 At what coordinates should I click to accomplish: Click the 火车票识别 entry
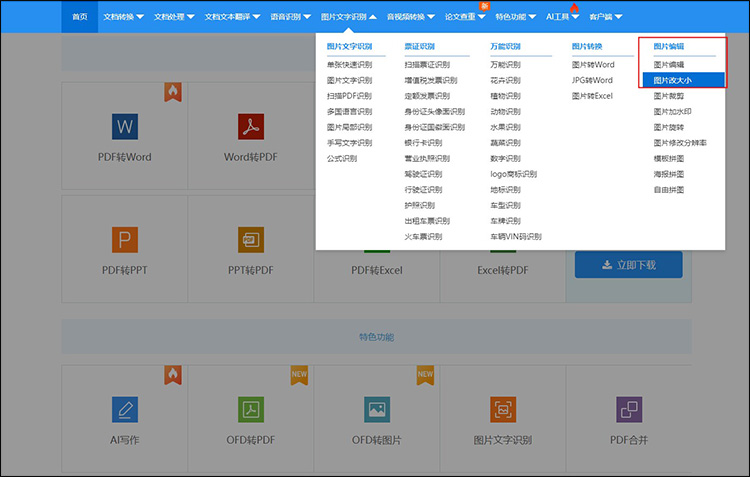point(423,237)
